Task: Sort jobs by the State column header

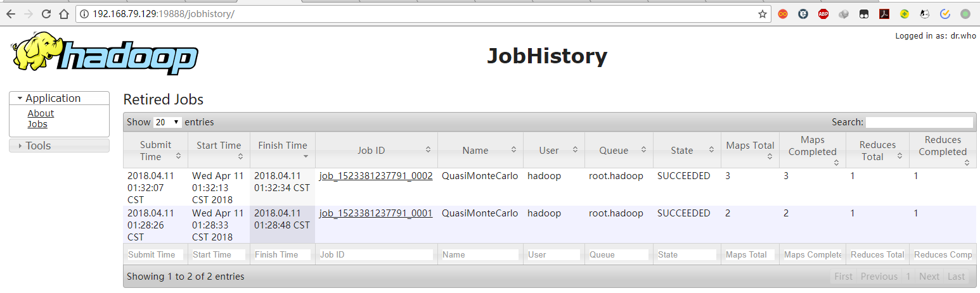Action: [x=687, y=150]
